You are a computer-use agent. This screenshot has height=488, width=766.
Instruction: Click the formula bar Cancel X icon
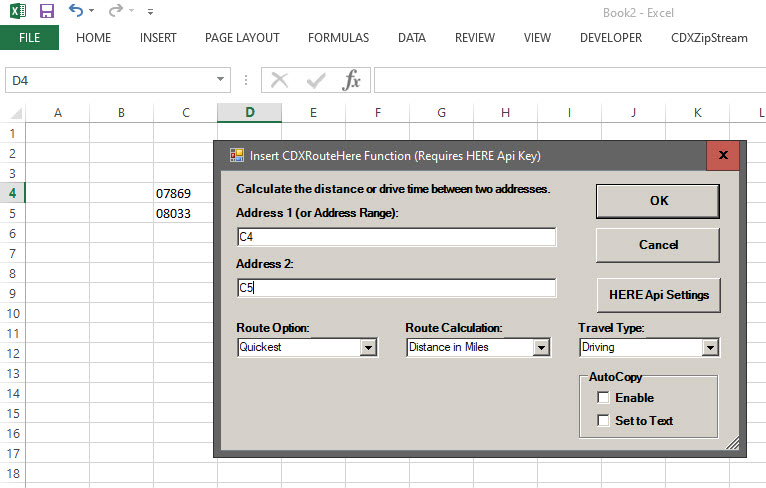click(279, 80)
